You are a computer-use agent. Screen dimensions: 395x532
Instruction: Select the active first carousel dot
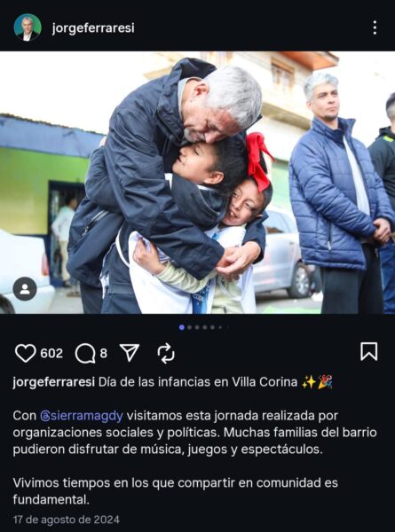click(182, 327)
